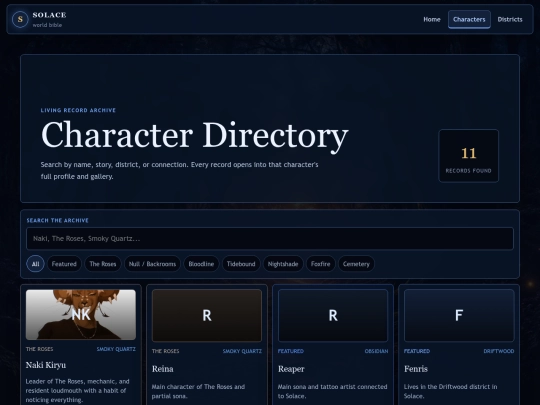Go to the Home page

click(x=432, y=19)
